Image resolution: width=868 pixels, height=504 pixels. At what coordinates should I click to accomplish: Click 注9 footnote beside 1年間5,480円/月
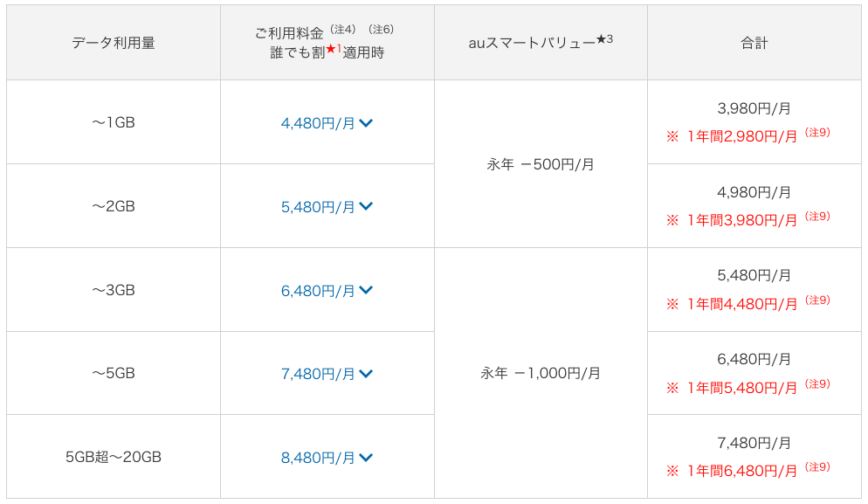pyautogui.click(x=817, y=383)
